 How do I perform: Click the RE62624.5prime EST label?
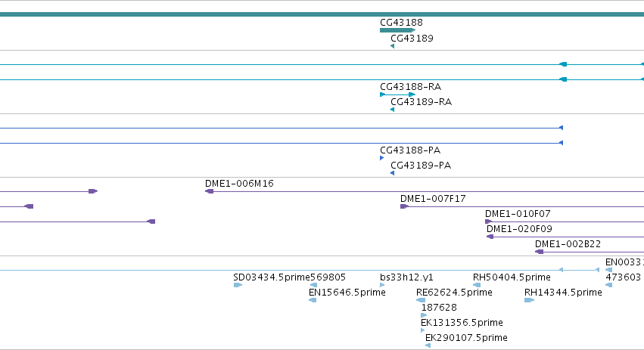[454, 293]
